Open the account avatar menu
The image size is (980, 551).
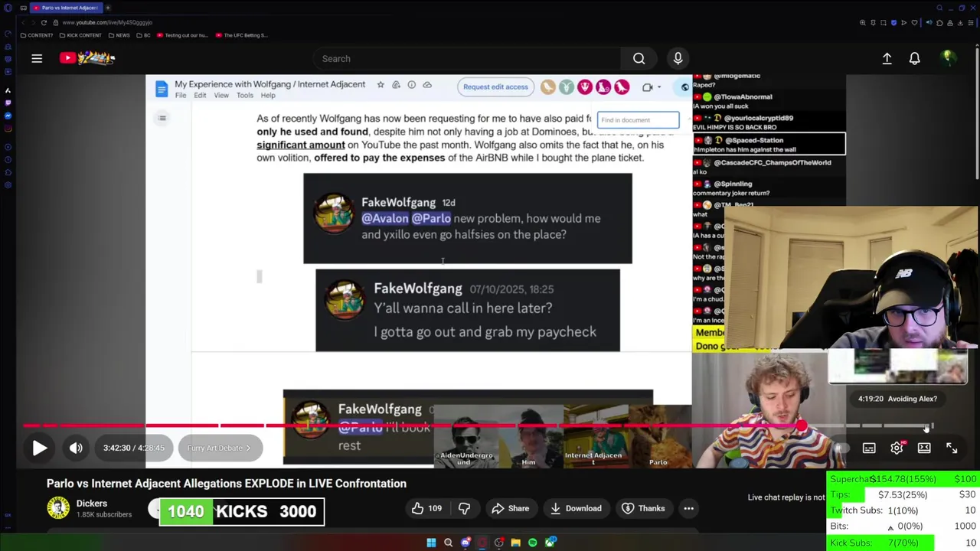point(948,58)
